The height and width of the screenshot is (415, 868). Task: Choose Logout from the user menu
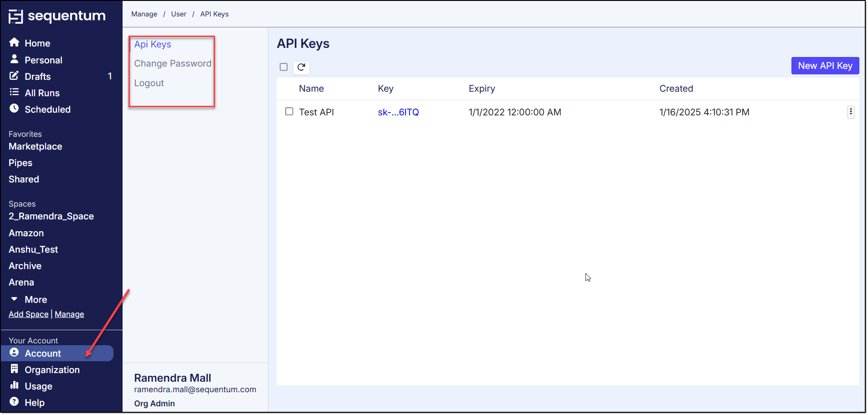[149, 83]
